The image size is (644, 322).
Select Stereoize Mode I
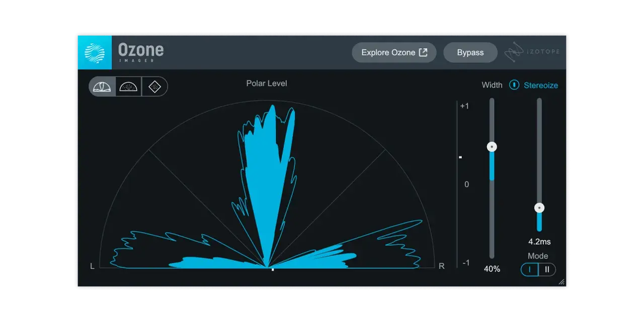tap(529, 269)
